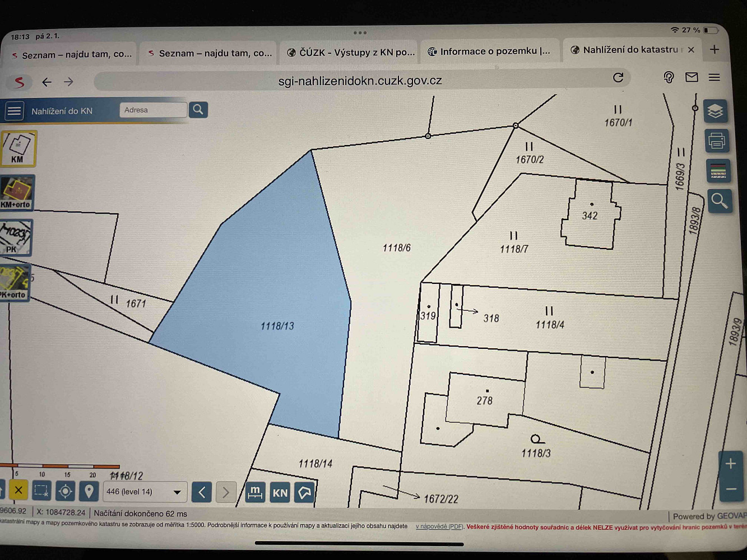
Task: Click parcel label 1671
Action: [136, 304]
